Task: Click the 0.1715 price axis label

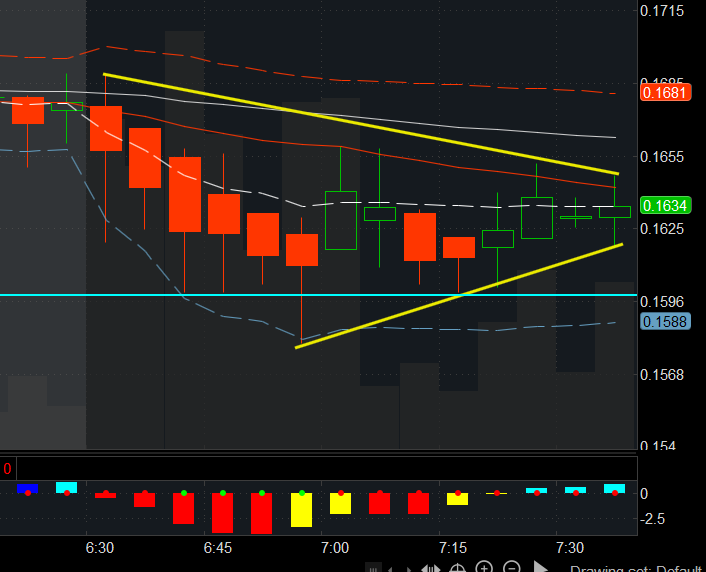Action: pos(661,11)
